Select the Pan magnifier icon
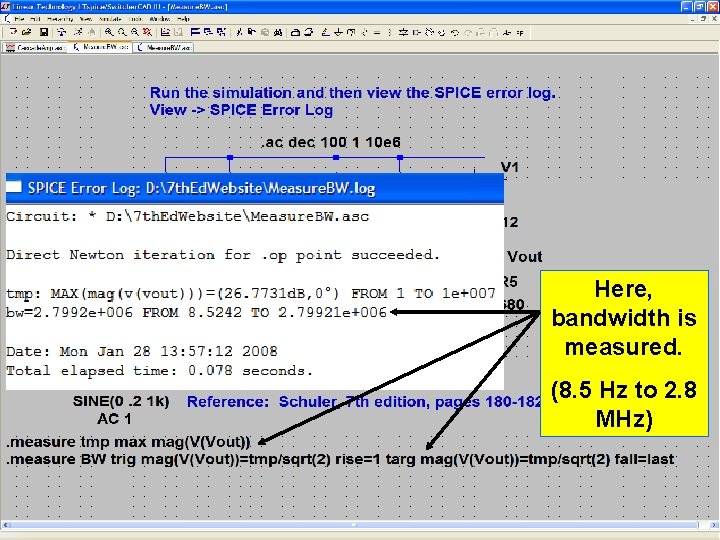Screen dimensions: 720x540 coord(122,32)
